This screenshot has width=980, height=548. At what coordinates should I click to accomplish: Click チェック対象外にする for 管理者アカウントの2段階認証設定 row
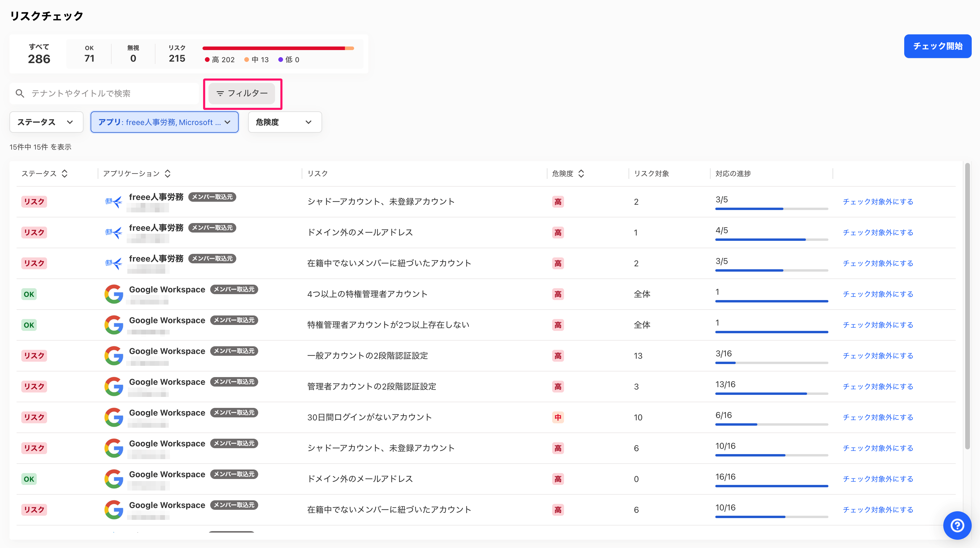click(878, 387)
